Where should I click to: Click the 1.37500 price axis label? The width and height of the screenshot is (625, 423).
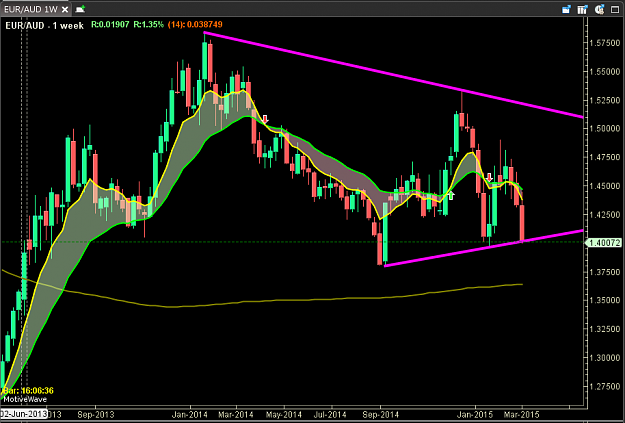point(605,272)
